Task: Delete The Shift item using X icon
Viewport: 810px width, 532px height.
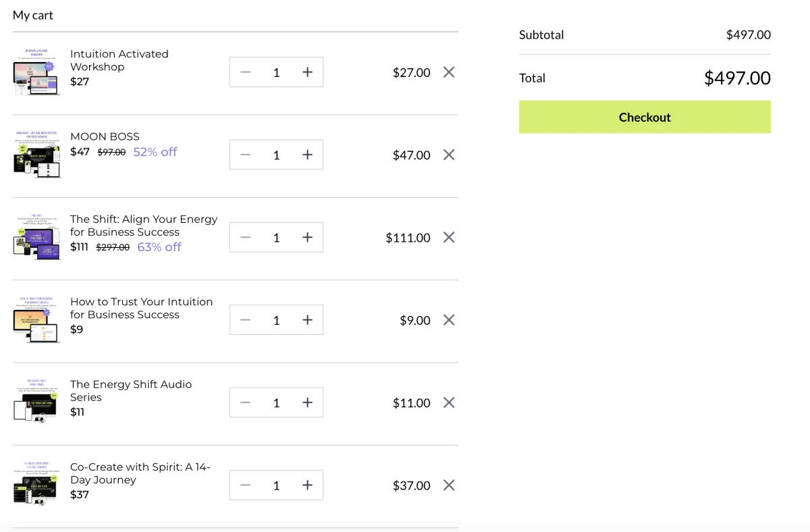Action: [x=449, y=237]
